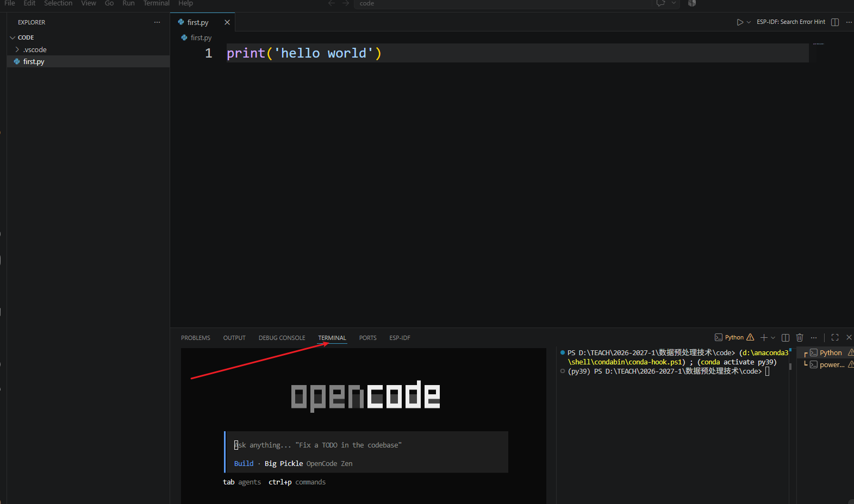Go forward with the right navigation arrow
The width and height of the screenshot is (854, 504).
[346, 3]
